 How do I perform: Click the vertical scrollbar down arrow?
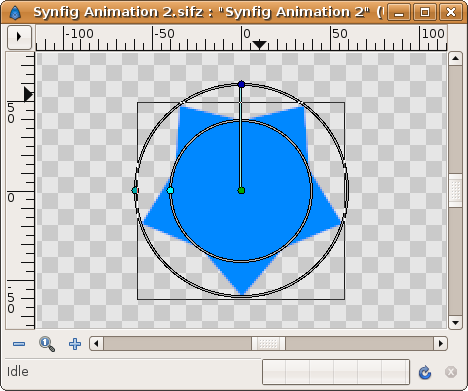click(455, 322)
